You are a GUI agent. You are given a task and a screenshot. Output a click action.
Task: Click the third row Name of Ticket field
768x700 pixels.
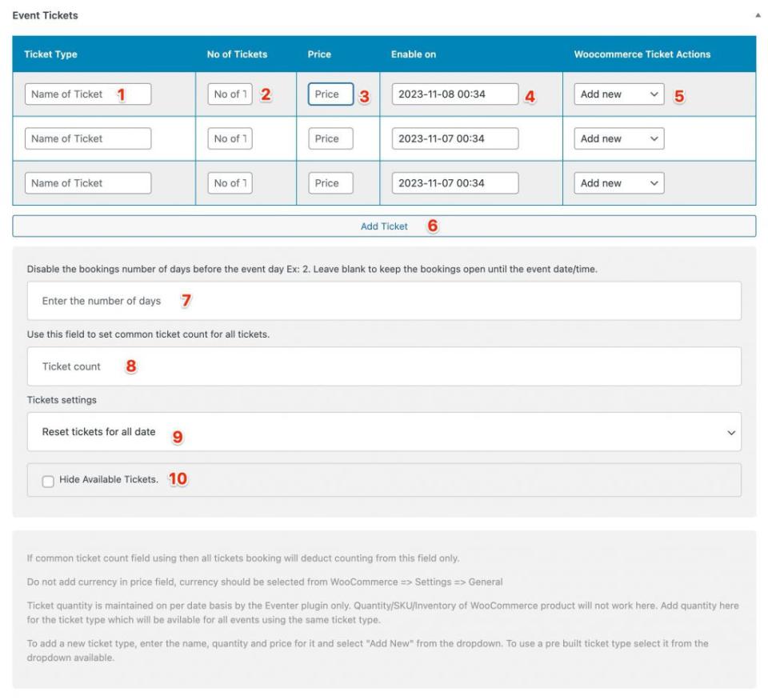point(88,183)
